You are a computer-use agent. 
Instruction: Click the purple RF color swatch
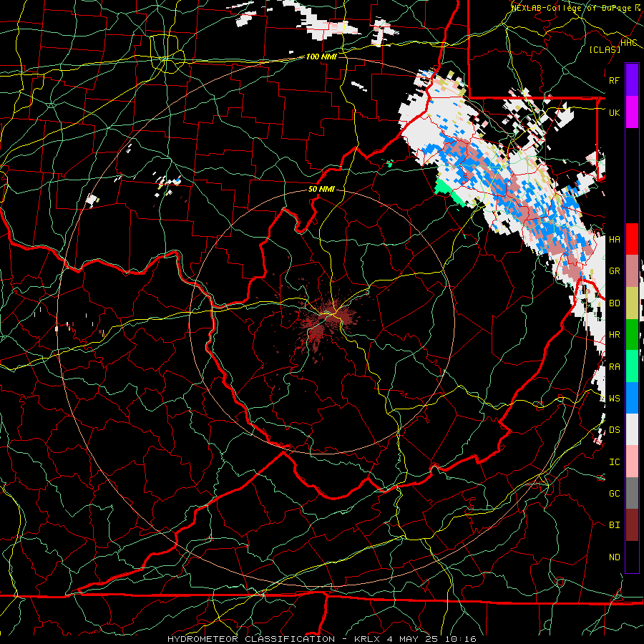(x=632, y=80)
